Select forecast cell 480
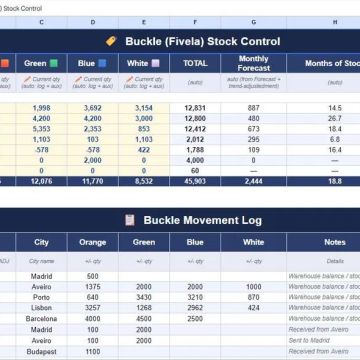360x360 pixels. (253, 119)
